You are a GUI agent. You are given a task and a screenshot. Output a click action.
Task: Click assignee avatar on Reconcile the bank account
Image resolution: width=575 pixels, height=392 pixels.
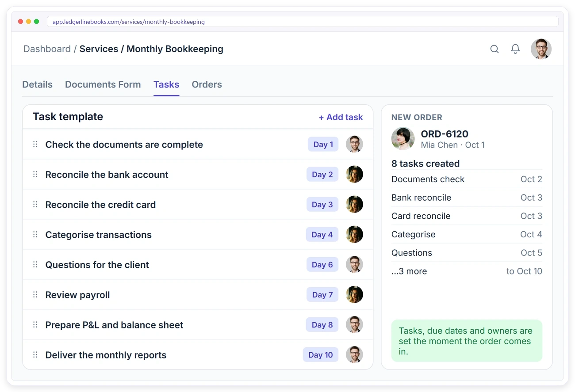pos(354,175)
